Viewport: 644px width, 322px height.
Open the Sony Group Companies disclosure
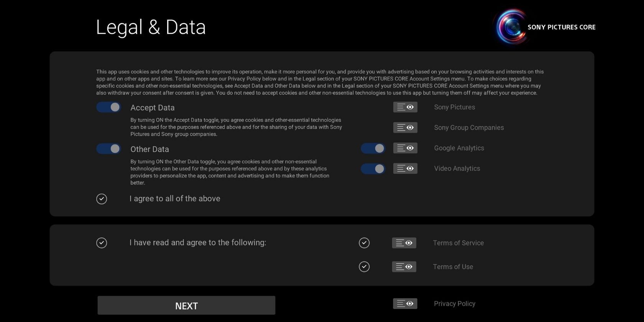tap(405, 127)
